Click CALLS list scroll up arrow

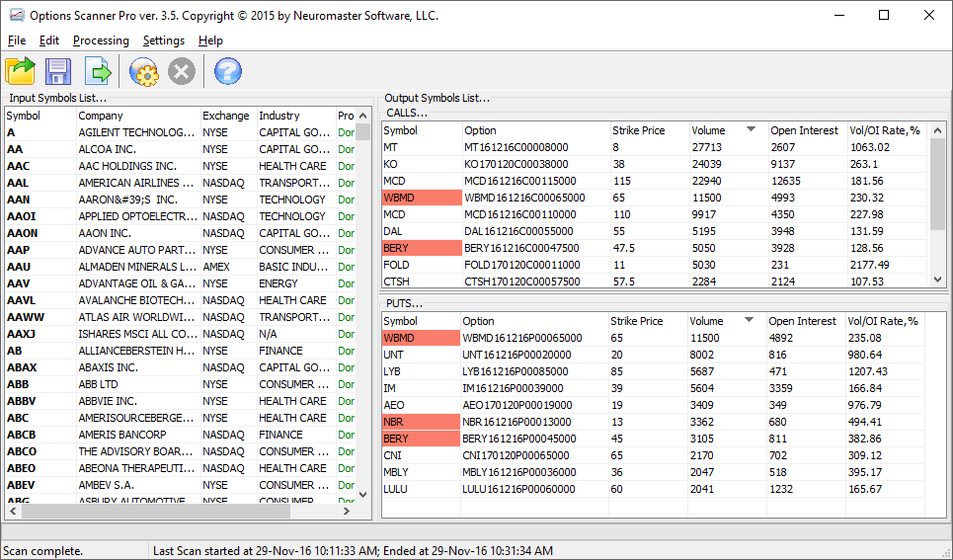(938, 130)
